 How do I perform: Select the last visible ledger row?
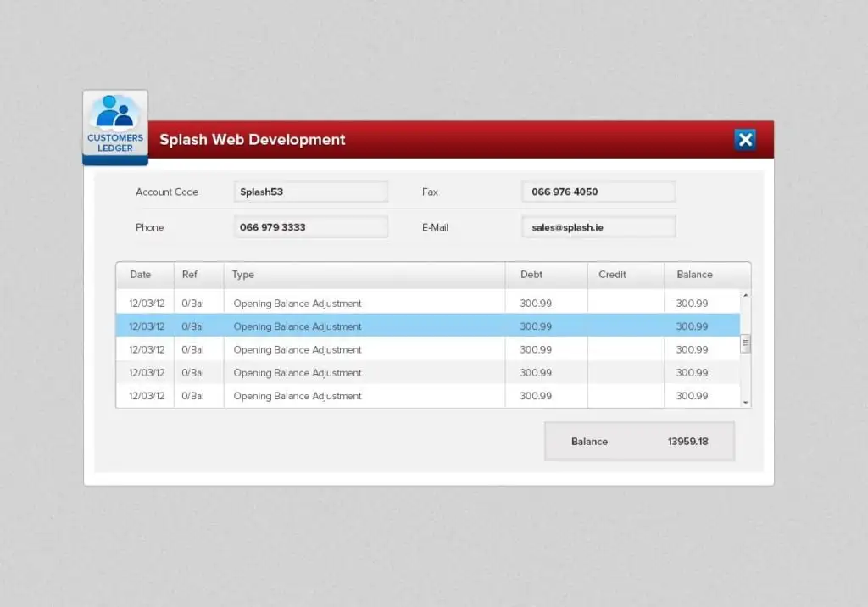point(428,396)
